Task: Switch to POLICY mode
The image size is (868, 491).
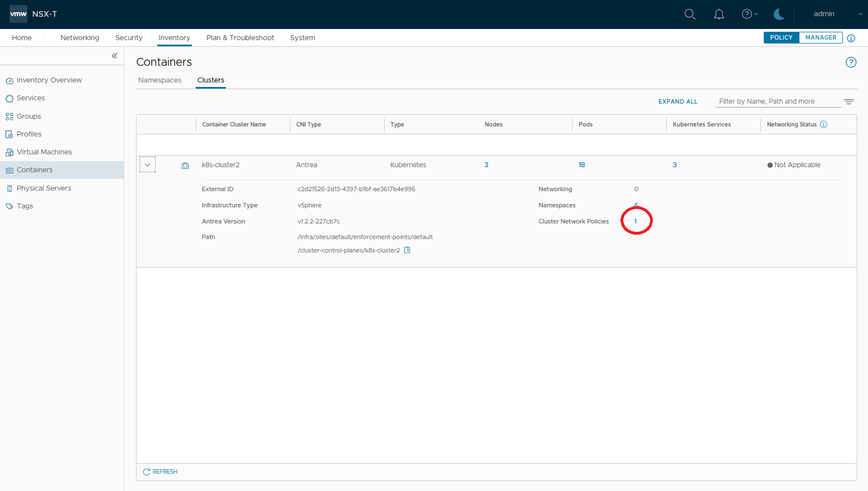Action: coord(781,37)
